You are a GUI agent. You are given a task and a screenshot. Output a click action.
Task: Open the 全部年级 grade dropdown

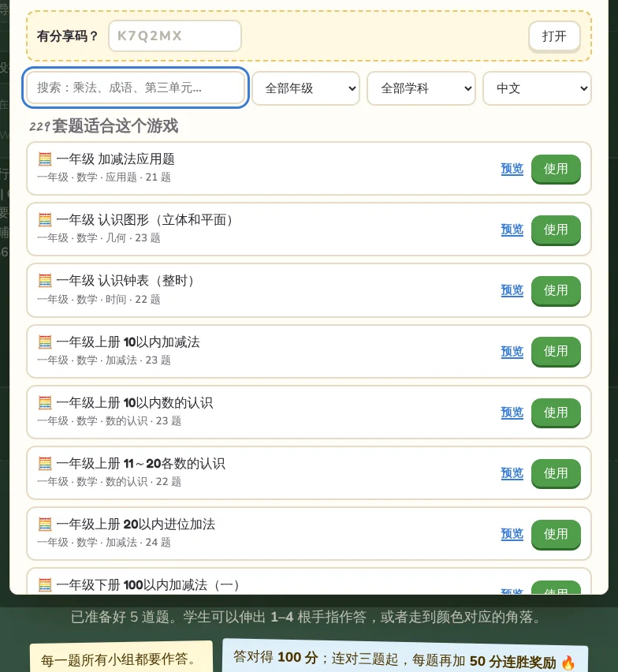(x=306, y=88)
